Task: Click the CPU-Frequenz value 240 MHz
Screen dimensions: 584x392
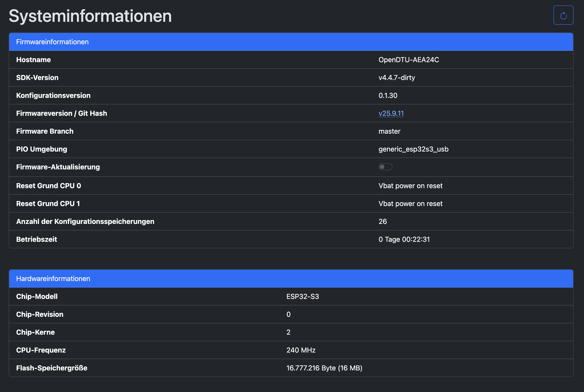Action: (301, 350)
